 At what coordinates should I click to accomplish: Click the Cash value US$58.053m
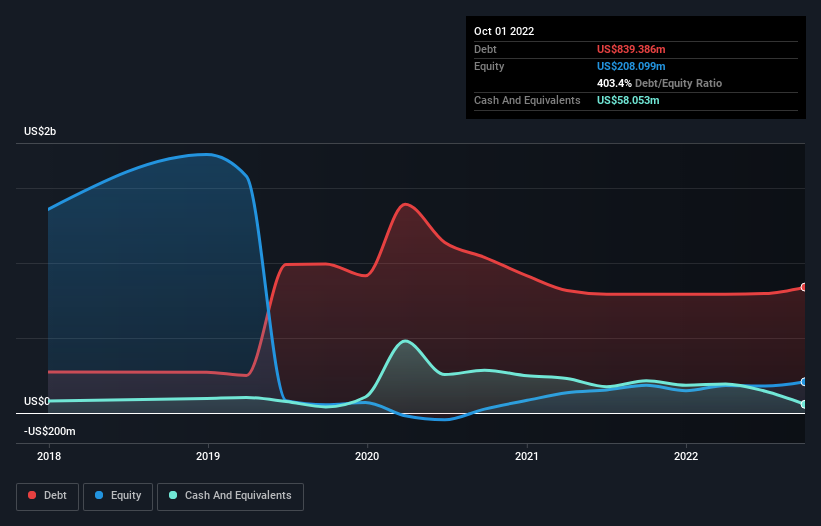tap(628, 100)
